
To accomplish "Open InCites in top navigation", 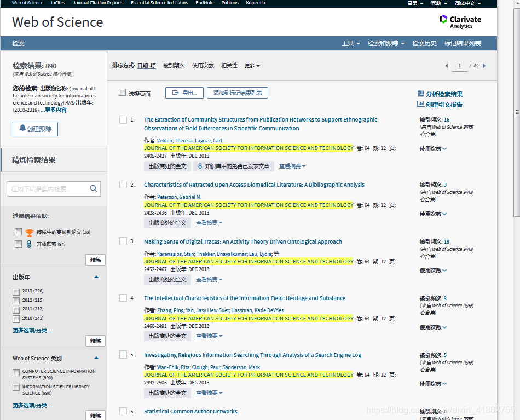I will click(57, 3).
